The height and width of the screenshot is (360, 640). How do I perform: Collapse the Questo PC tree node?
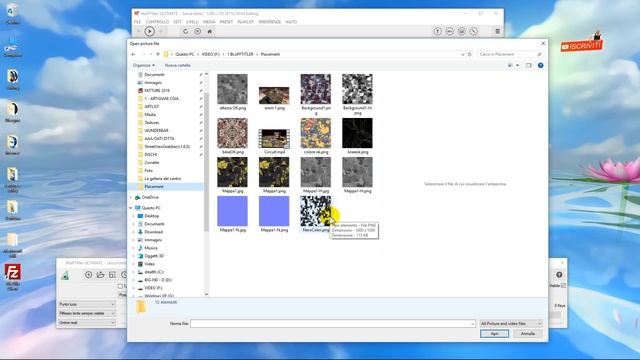pos(131,208)
